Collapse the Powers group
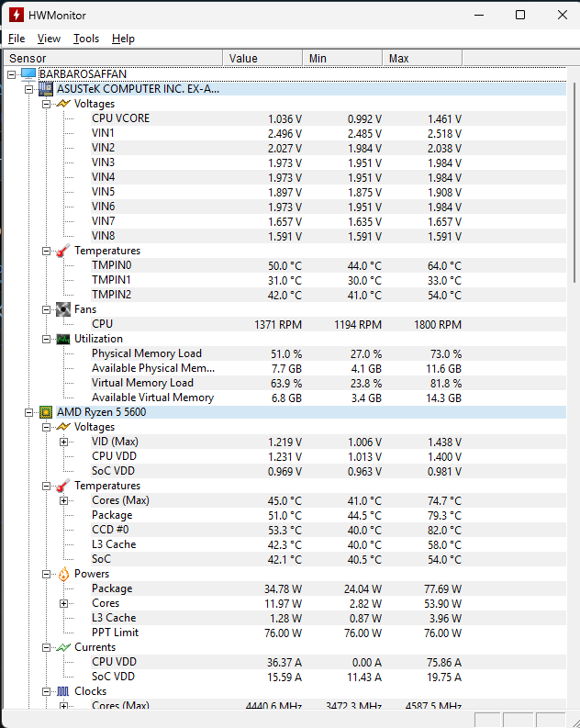The height and width of the screenshot is (728, 580). click(x=47, y=575)
